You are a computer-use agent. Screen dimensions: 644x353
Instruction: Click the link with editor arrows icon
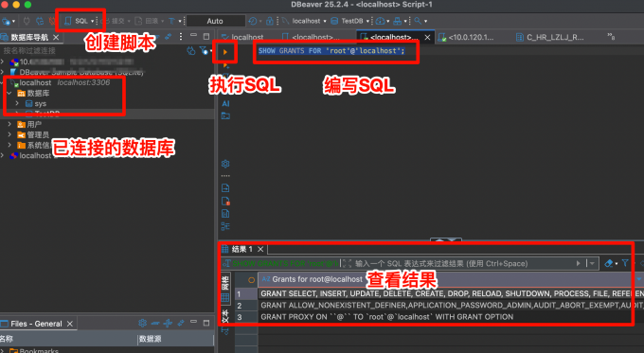pyautogui.click(x=168, y=37)
